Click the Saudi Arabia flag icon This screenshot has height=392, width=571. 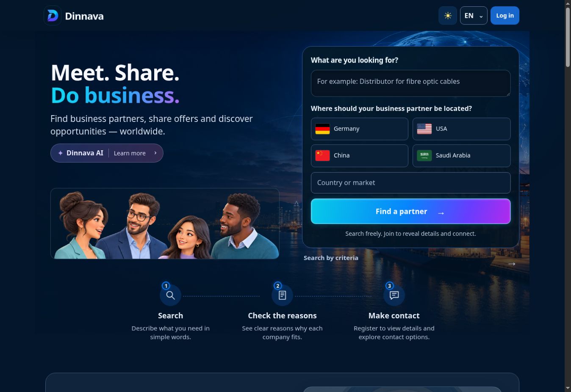(424, 155)
